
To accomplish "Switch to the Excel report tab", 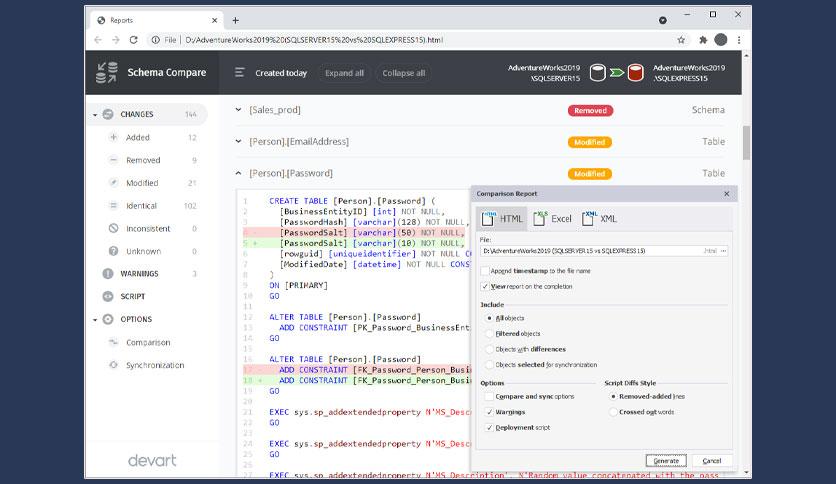I will [x=552, y=218].
